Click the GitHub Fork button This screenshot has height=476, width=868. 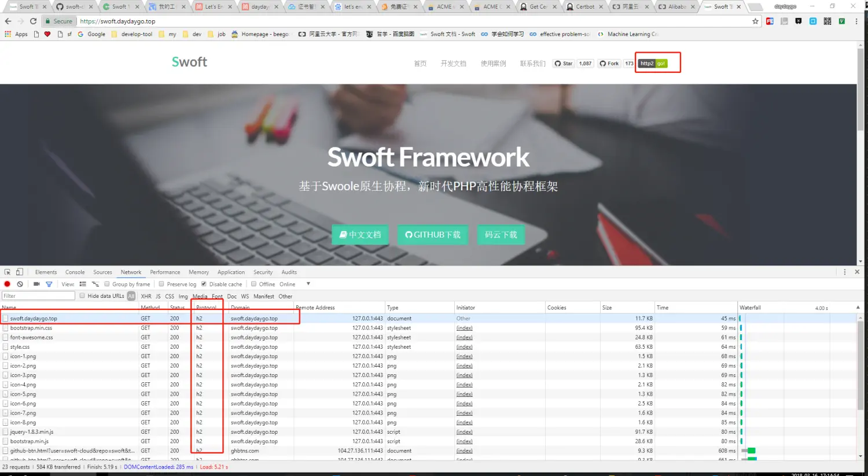click(609, 64)
